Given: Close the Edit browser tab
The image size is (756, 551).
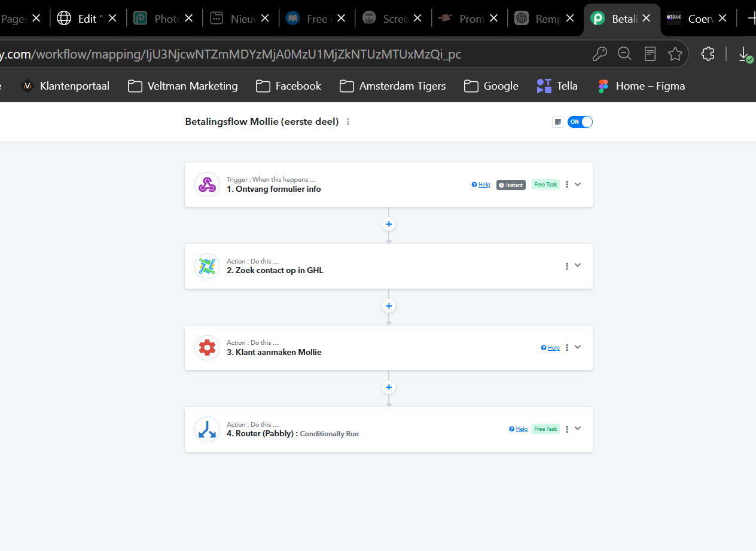Looking at the screenshot, I should [x=112, y=19].
